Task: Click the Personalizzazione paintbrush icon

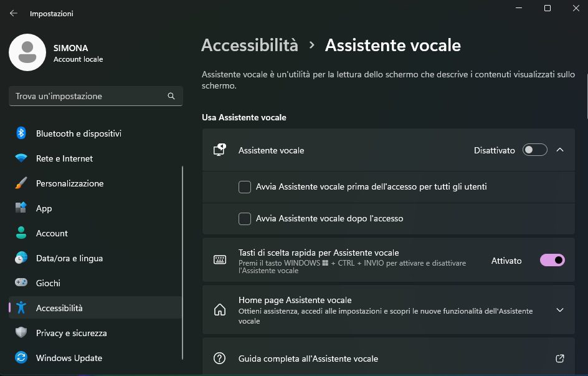Action: tap(21, 183)
